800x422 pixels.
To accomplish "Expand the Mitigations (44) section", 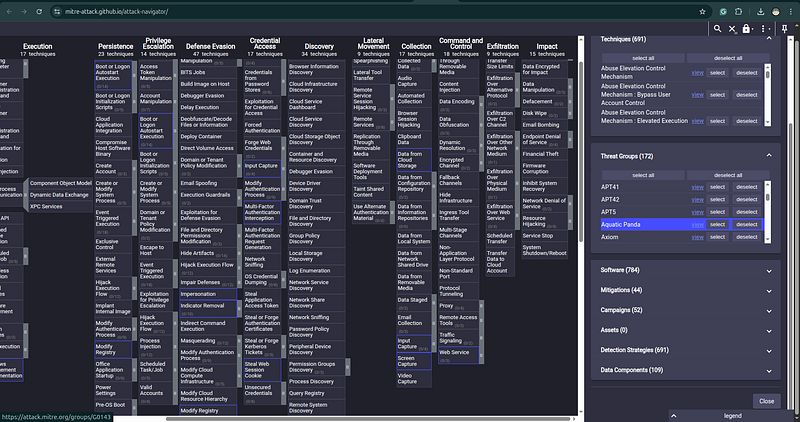I will 769,290.
